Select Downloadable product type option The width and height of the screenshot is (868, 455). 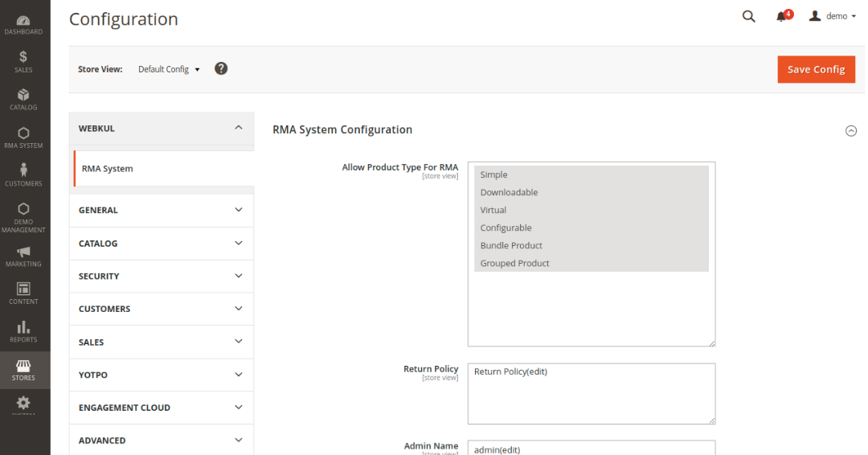[x=592, y=192]
